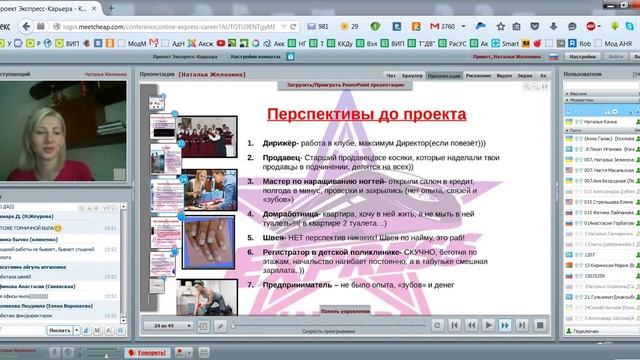Switch to Экран tab
This screenshot has height=360, width=640.
[x=524, y=76]
